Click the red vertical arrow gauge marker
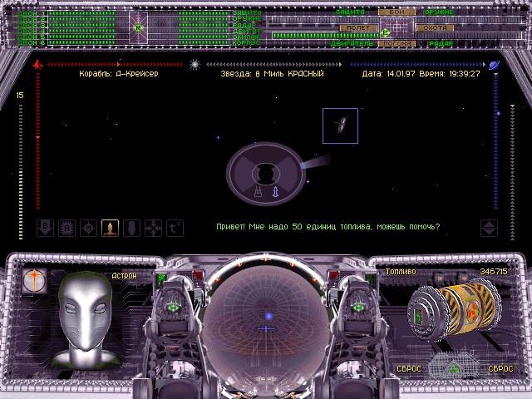Image resolution: width=532 pixels, height=399 pixels. click(37, 137)
